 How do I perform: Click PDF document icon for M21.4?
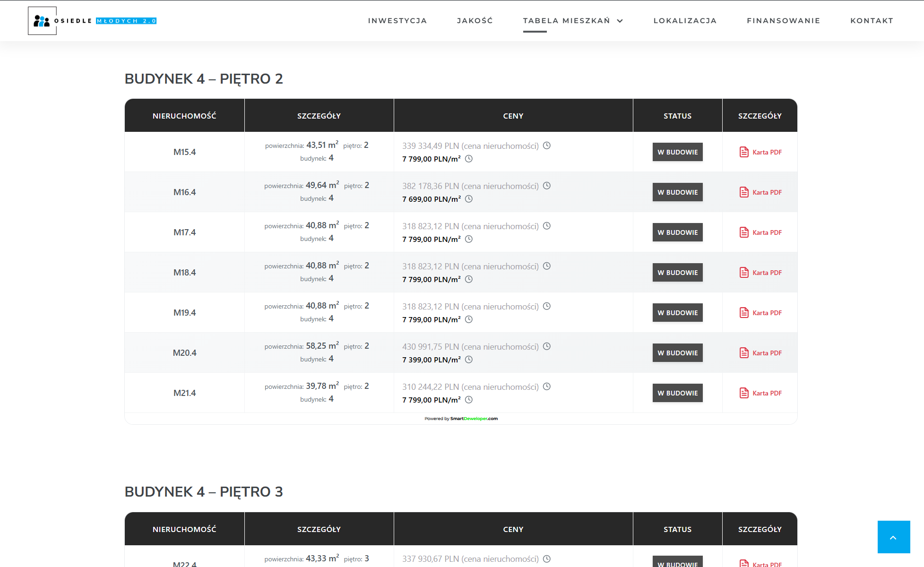tap(743, 393)
